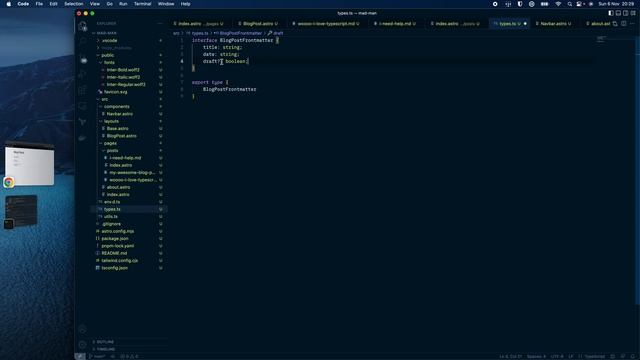Open the Search view in activity bar
Viewport: 640px width, 360px height.
pyautogui.click(x=82, y=42)
